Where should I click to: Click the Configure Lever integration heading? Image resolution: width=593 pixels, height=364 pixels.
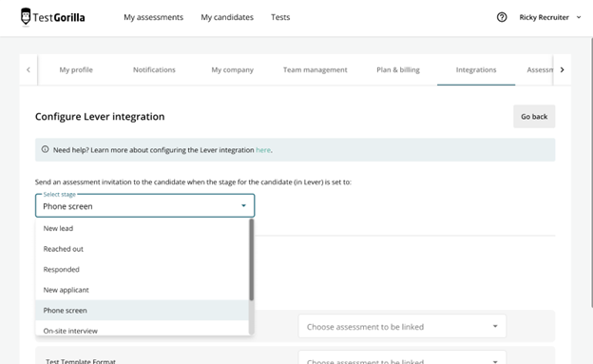click(x=100, y=117)
